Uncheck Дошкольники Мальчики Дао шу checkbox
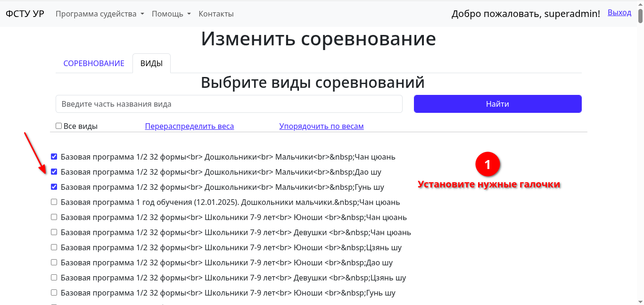Viewport: 644px width, 305px height. 54,172
